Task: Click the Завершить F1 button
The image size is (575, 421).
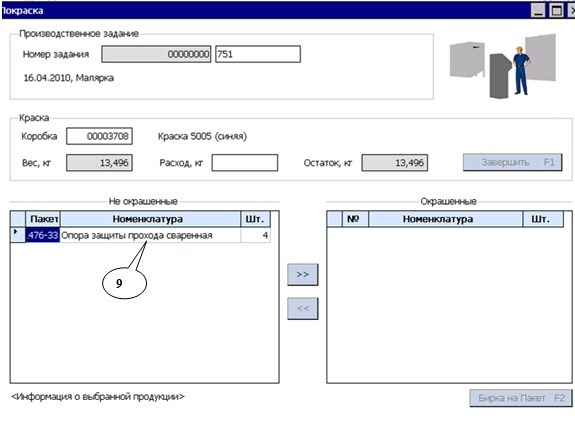Action: click(x=512, y=162)
